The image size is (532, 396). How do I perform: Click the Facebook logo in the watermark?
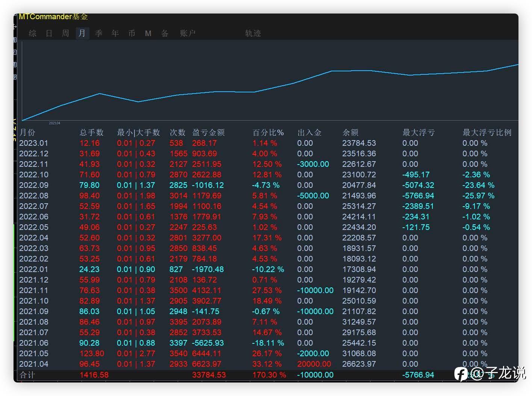(461, 374)
